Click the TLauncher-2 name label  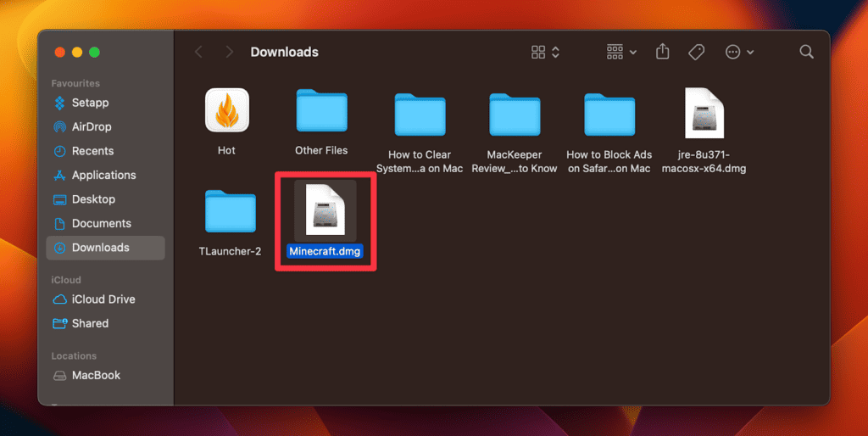coord(230,252)
